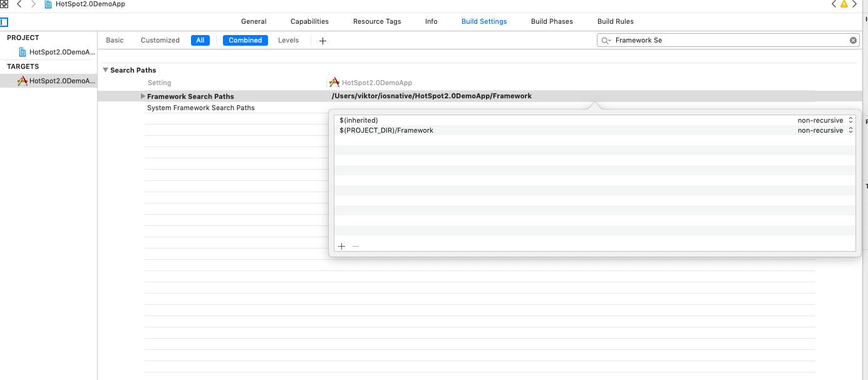Open the Resource Tags tab
Screen dimensions: 868x380
pos(377,21)
